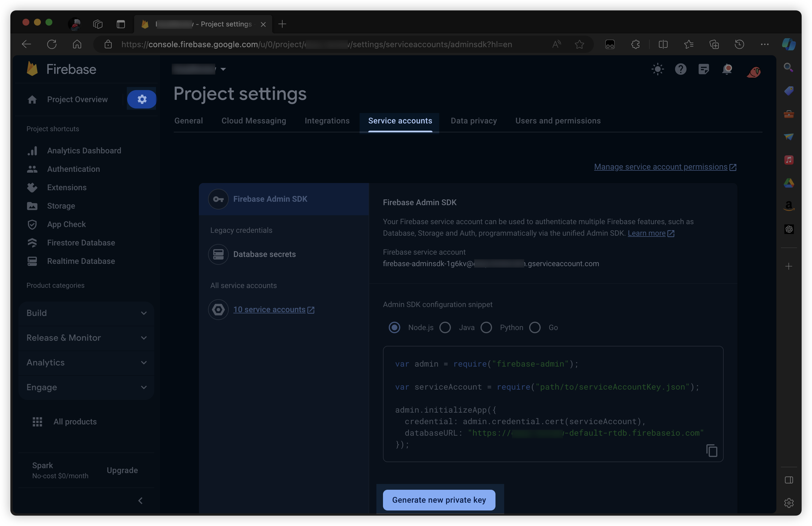
Task: Select the Firebase Admin SDK key entry
Action: (x=284, y=199)
